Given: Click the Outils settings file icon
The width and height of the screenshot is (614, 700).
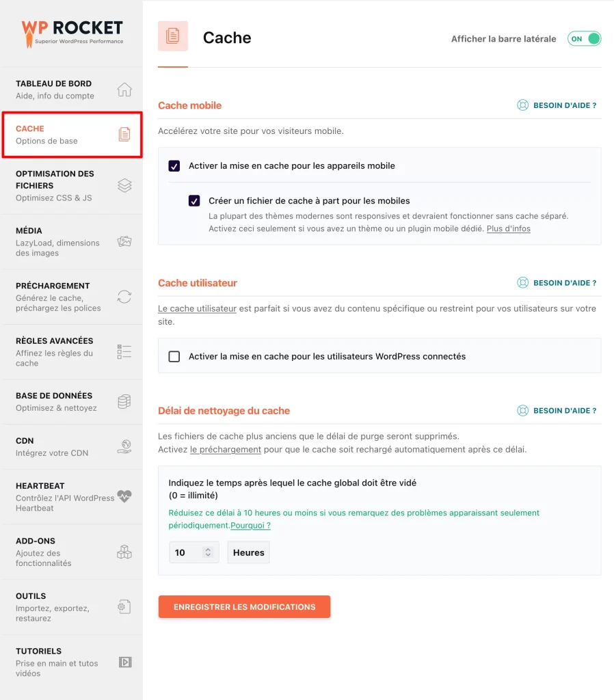Looking at the screenshot, I should coord(124,607).
